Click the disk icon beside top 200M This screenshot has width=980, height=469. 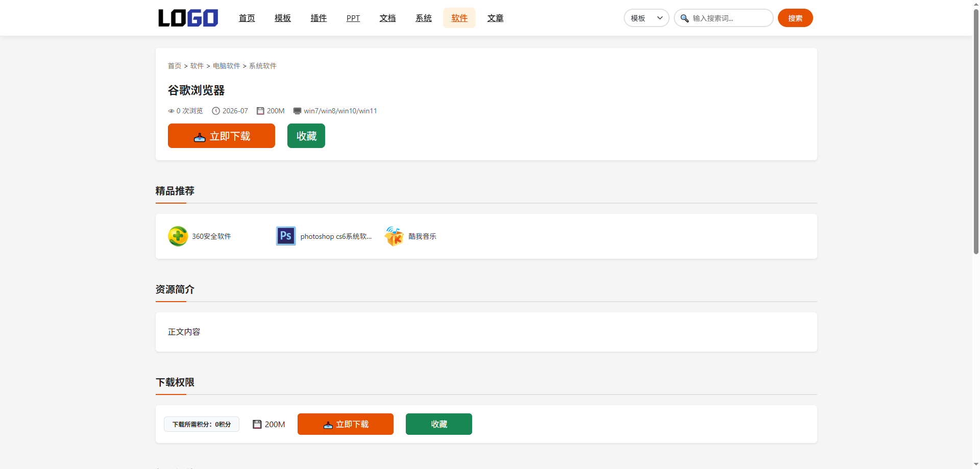pyautogui.click(x=260, y=111)
